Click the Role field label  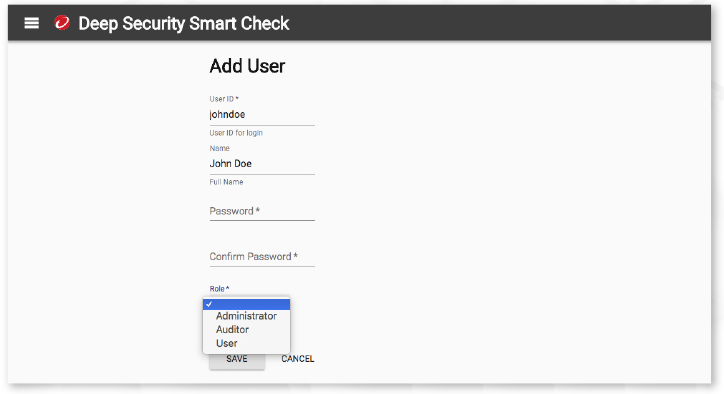(219, 289)
